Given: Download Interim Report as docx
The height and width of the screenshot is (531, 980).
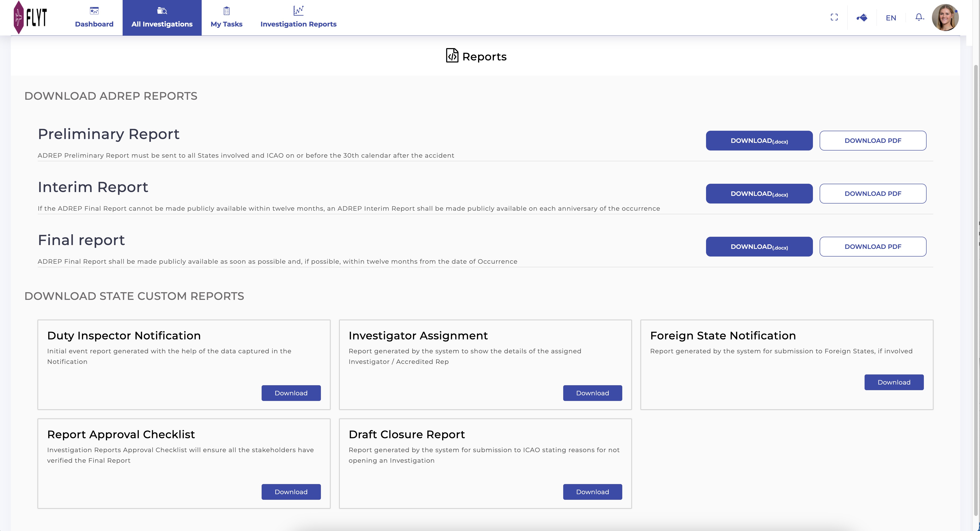Looking at the screenshot, I should tap(759, 193).
